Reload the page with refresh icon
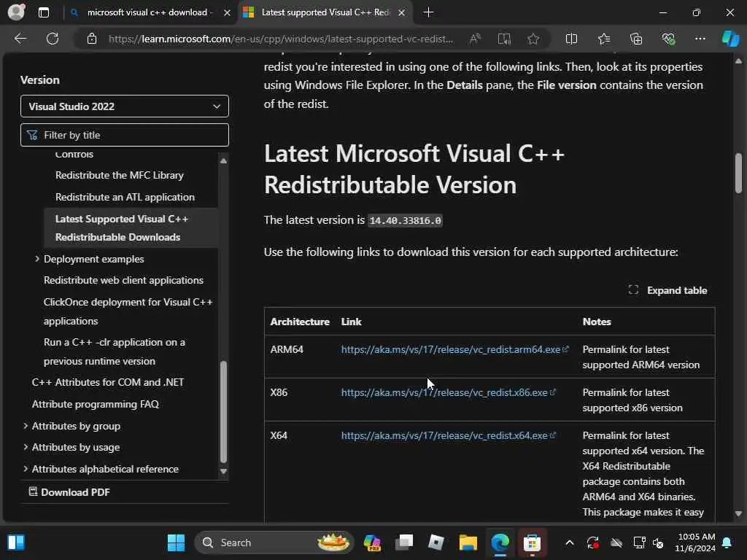This screenshot has width=747, height=560. [x=53, y=39]
